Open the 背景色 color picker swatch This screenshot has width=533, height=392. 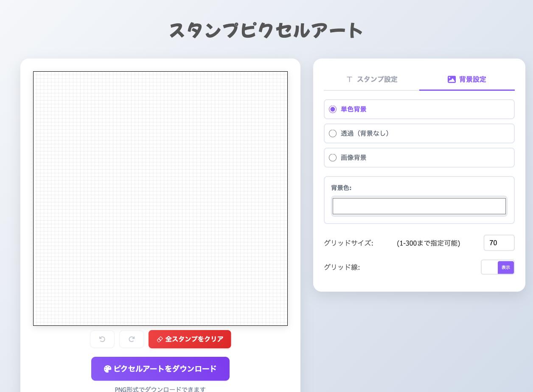tap(419, 206)
